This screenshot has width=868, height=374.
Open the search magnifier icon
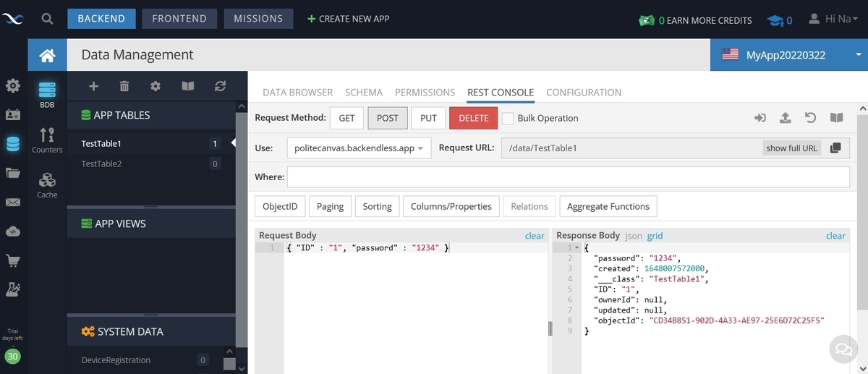tap(48, 19)
